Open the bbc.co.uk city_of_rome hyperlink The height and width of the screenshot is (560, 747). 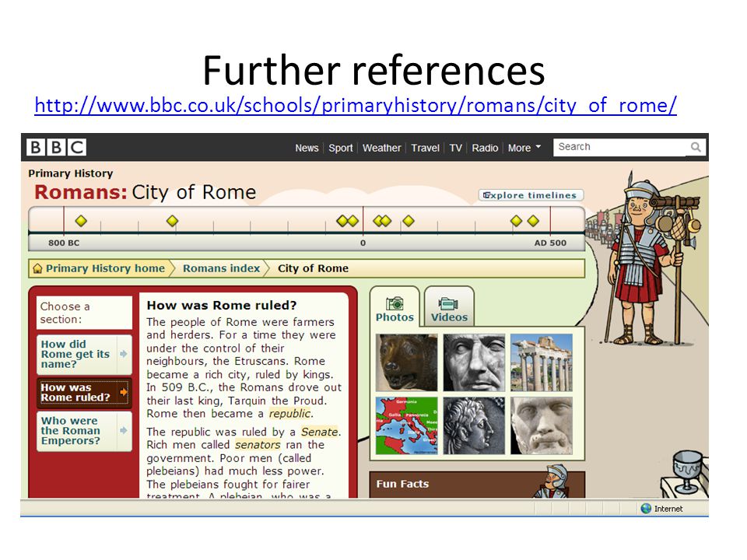tap(356, 105)
